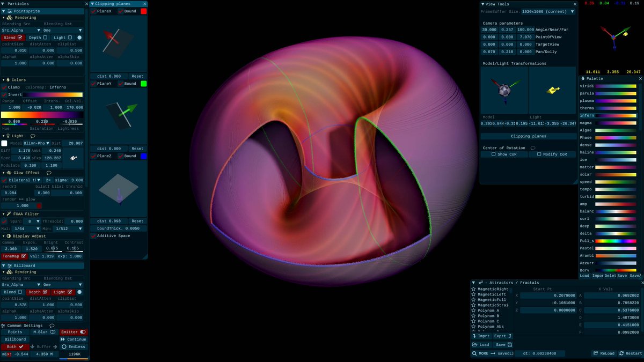Toggle the Invert colormap checkbox
The height and width of the screenshot is (362, 644).
pos(4,94)
